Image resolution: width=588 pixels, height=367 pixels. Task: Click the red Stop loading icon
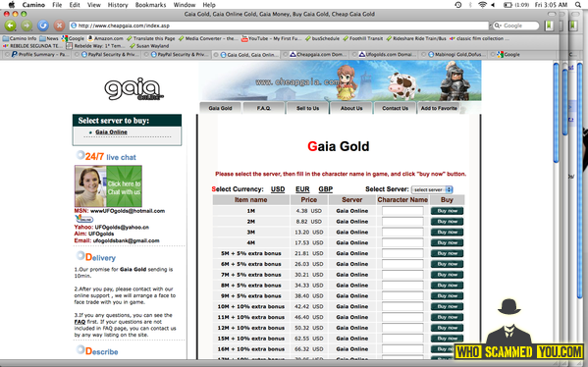(x=59, y=26)
